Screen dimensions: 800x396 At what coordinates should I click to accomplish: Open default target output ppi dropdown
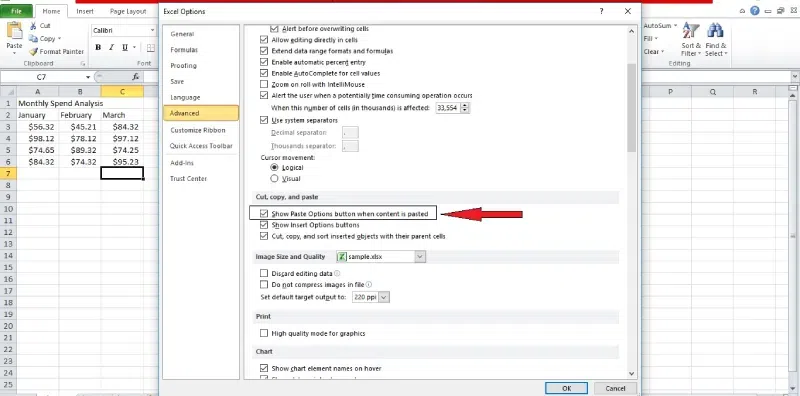coord(384,297)
